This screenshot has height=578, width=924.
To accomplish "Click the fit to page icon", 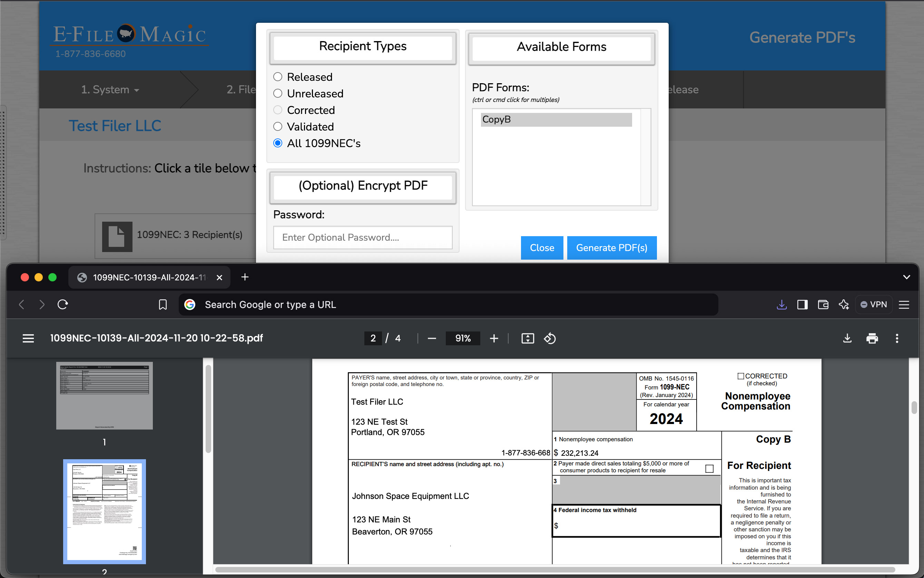I will pos(528,338).
